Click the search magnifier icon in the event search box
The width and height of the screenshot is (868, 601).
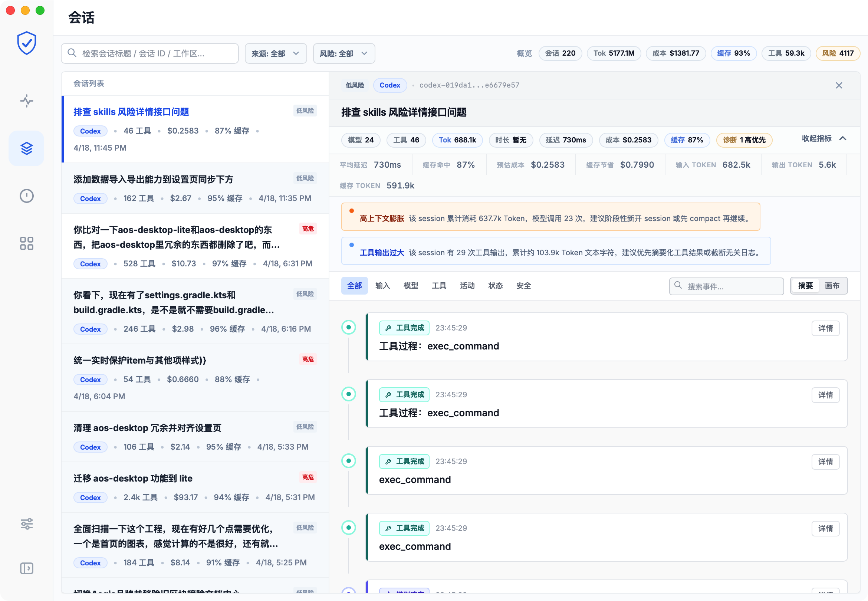(678, 286)
